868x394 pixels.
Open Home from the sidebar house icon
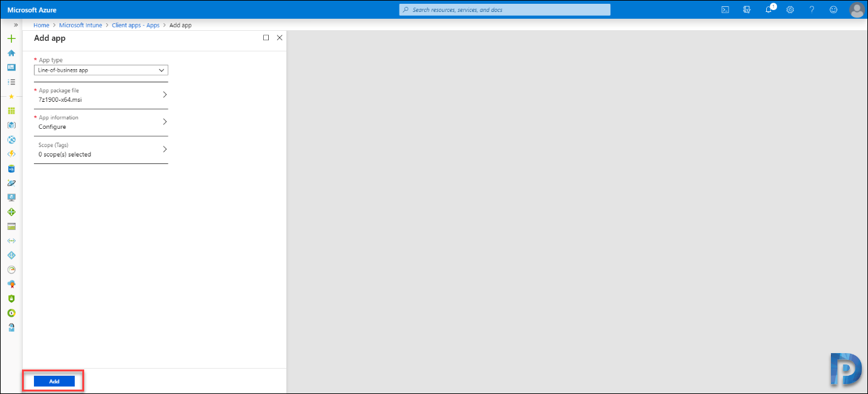(x=11, y=53)
